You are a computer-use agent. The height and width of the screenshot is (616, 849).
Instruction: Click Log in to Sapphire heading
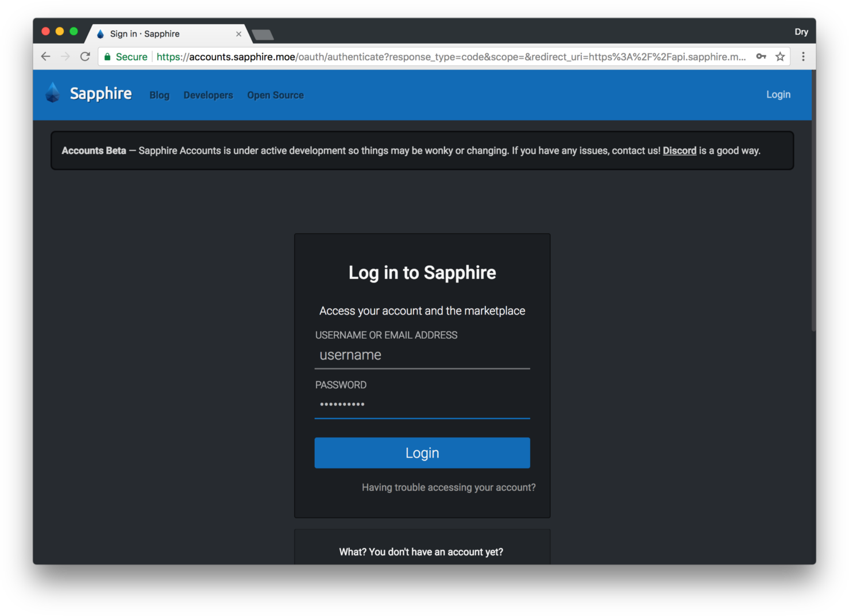coord(422,273)
